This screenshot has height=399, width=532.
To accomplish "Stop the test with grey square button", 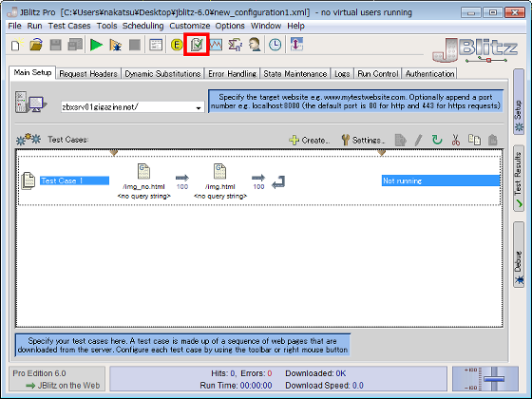I will pyautogui.click(x=135, y=45).
